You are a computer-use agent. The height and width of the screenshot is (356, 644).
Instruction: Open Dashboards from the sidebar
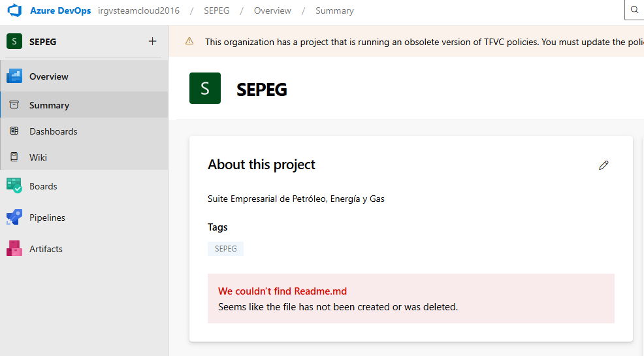[x=84, y=131]
